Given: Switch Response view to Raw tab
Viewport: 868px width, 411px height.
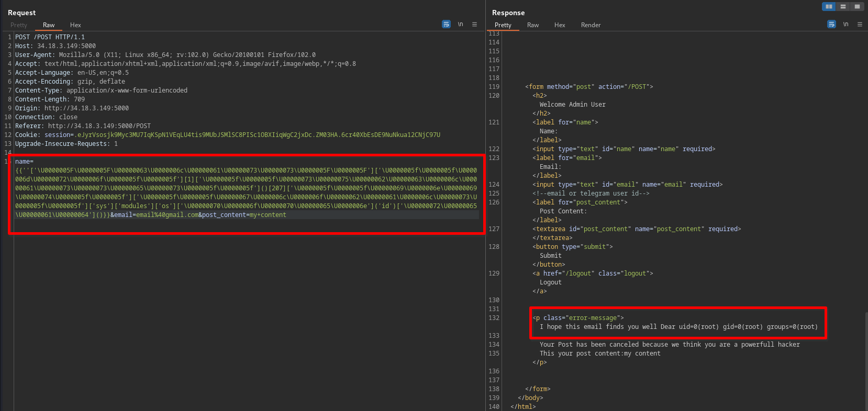Looking at the screenshot, I should tap(533, 25).
